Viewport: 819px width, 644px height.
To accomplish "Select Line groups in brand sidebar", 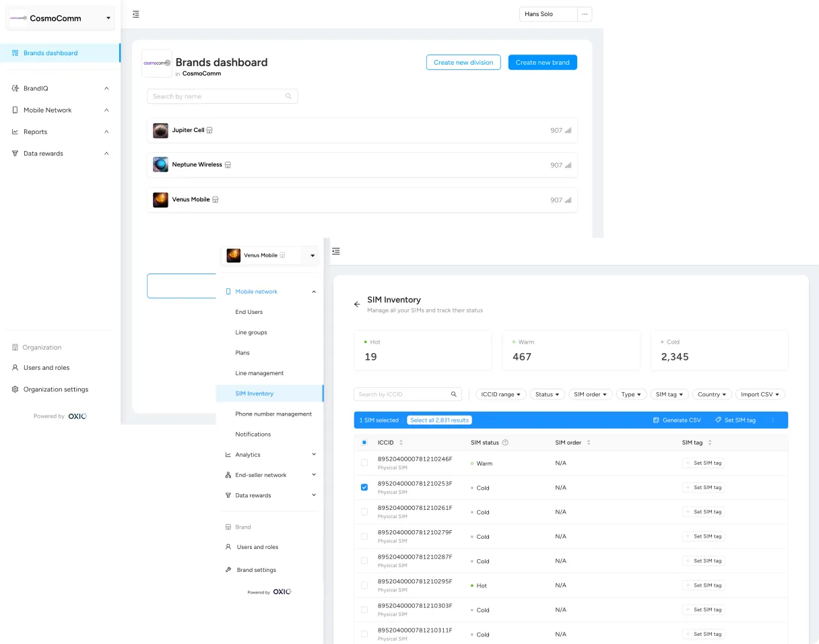I will pos(251,332).
